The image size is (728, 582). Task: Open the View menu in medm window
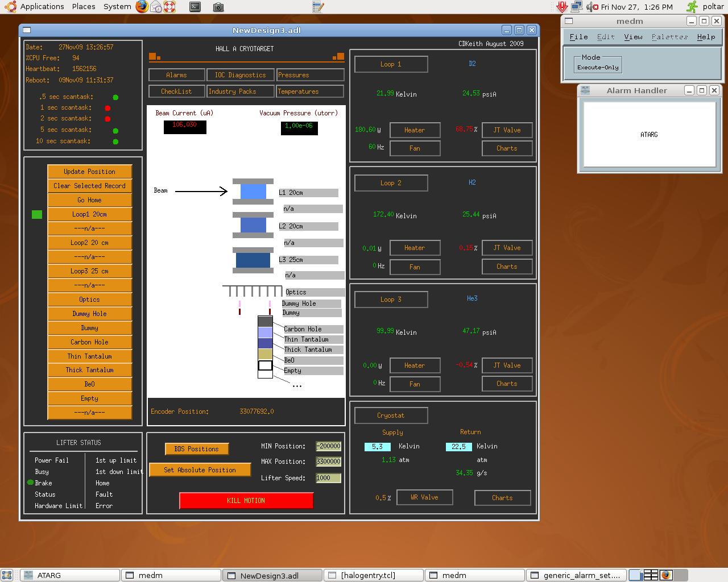coord(633,37)
